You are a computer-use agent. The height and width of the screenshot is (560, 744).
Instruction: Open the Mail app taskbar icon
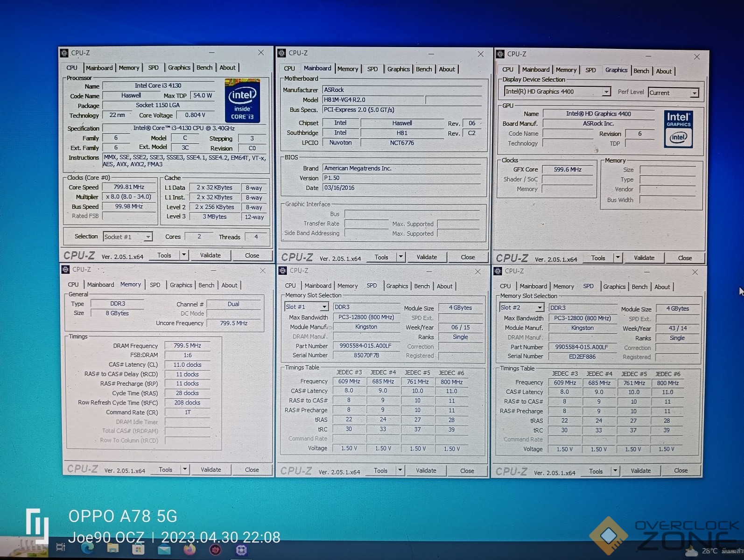pyautogui.click(x=164, y=549)
